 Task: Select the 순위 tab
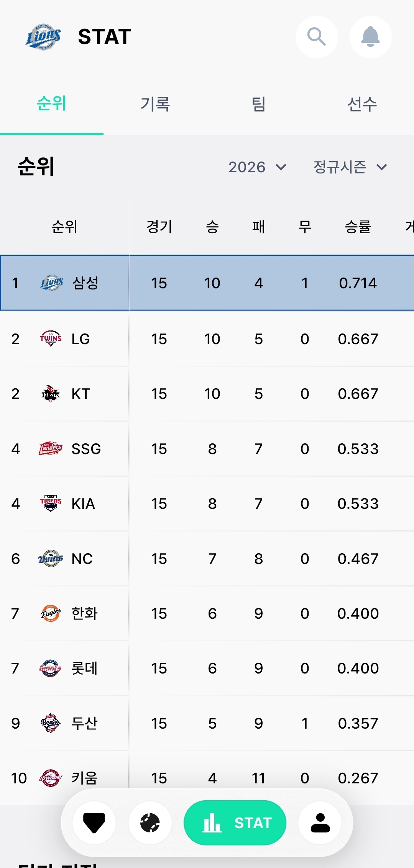pos(52,104)
